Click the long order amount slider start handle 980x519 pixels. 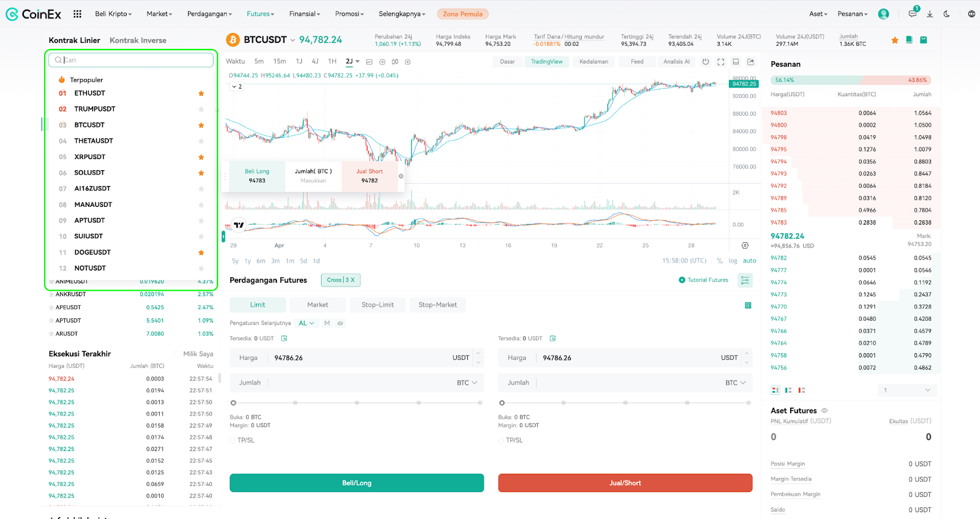(x=233, y=403)
